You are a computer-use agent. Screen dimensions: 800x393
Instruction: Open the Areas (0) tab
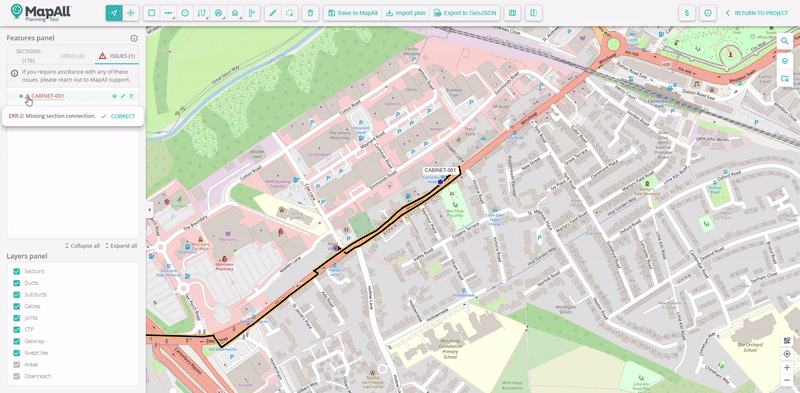click(72, 56)
